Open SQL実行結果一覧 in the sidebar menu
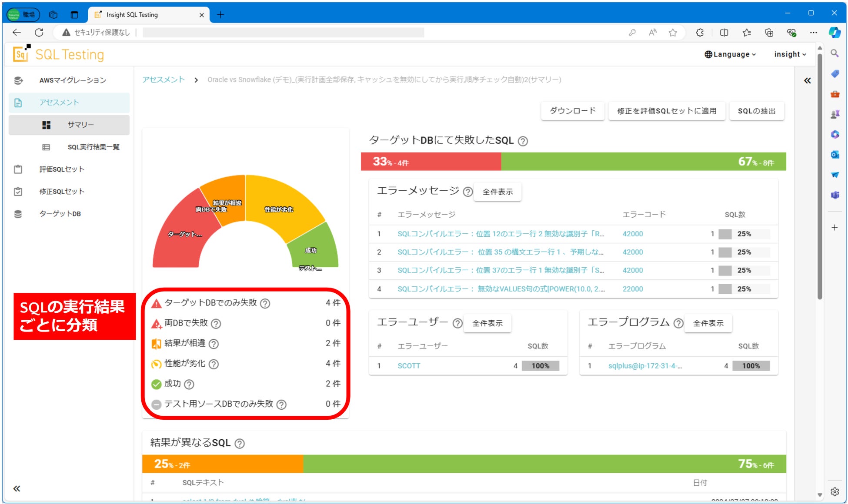This screenshot has height=504, width=848. click(x=93, y=147)
